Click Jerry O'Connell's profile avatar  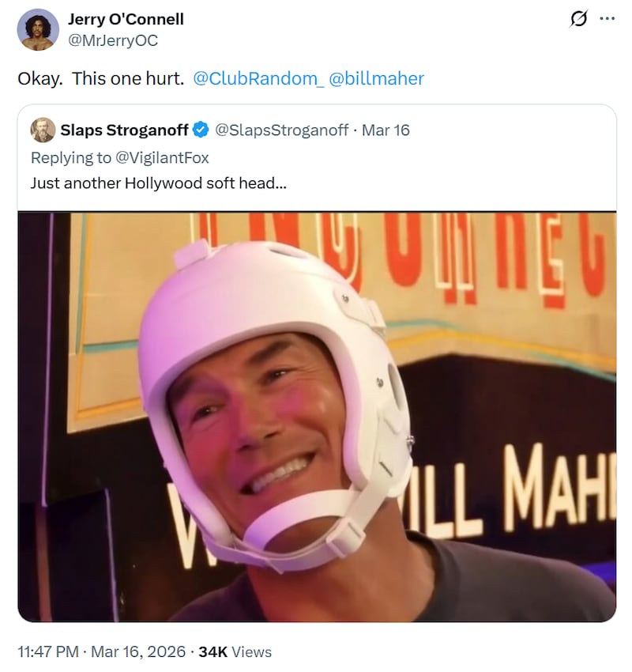pyautogui.click(x=37, y=29)
